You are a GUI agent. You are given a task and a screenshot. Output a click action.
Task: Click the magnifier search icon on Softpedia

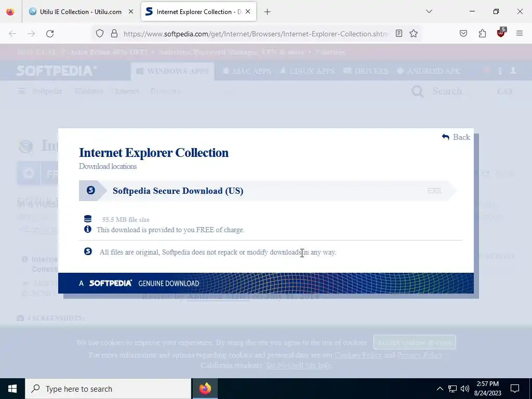(x=417, y=91)
